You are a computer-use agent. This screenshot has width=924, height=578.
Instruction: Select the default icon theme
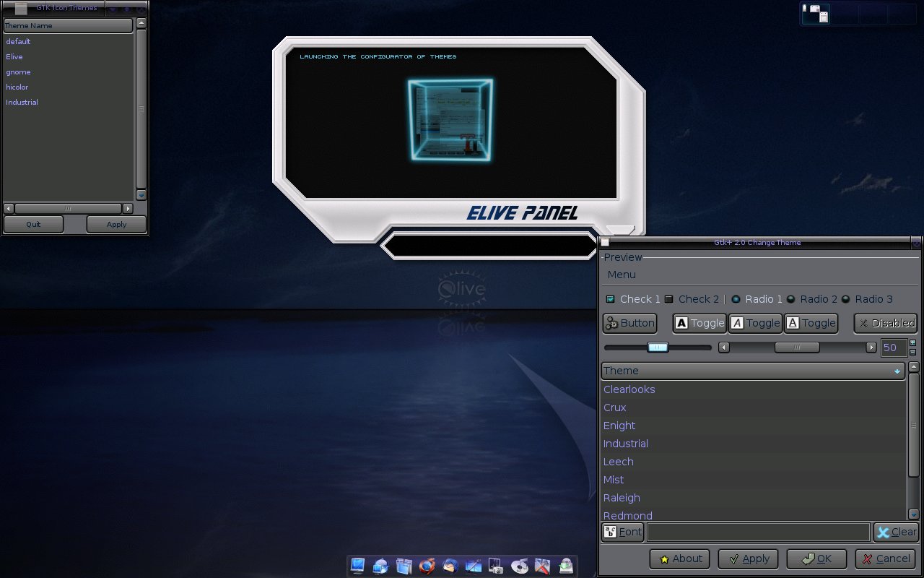68,41
